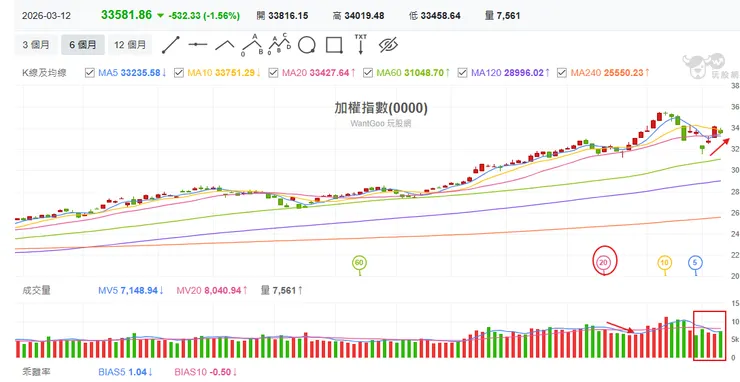Select the TXT text annotation tool
The image size is (740, 382).
pos(361,44)
